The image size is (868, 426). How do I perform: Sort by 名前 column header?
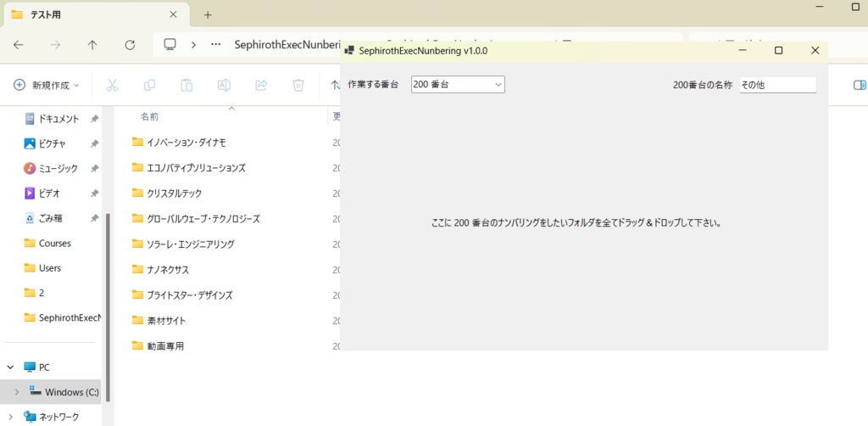pos(149,117)
